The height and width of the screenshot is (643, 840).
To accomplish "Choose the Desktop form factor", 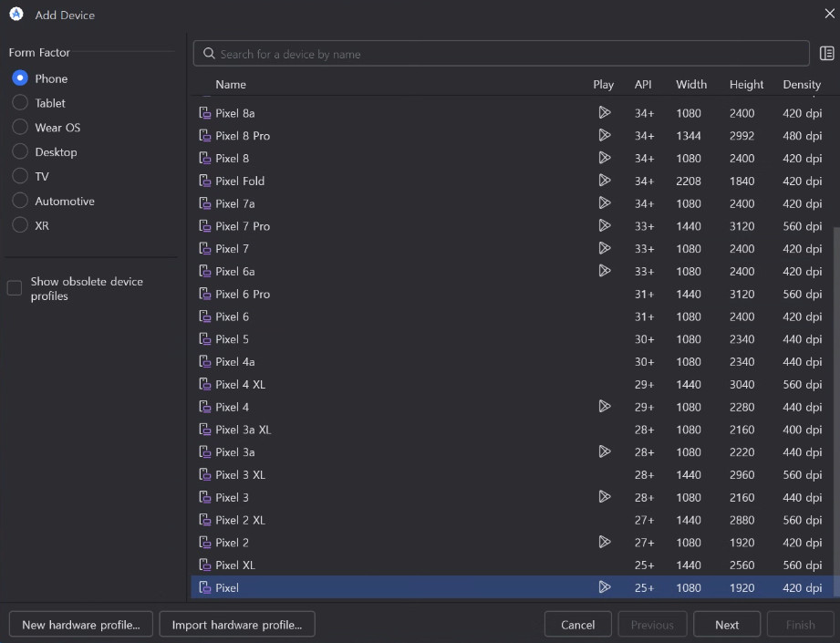I will [x=20, y=151].
